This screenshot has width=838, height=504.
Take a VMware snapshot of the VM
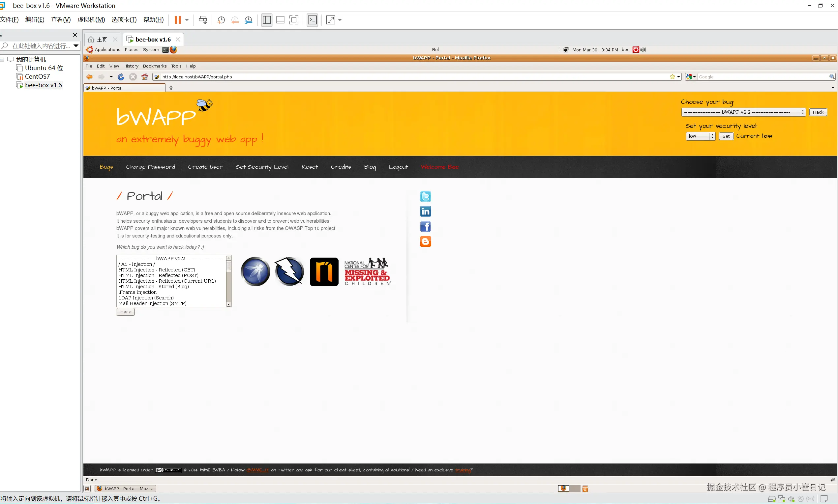(x=221, y=20)
